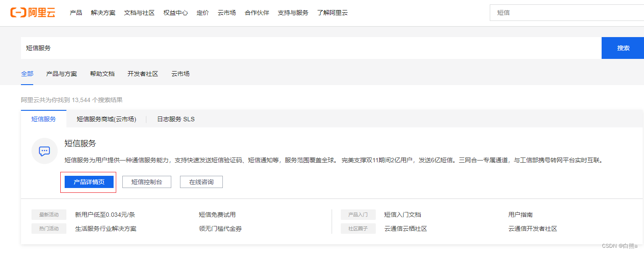Open the 权益中心 menu
This screenshot has height=253, width=644.
[x=176, y=13]
